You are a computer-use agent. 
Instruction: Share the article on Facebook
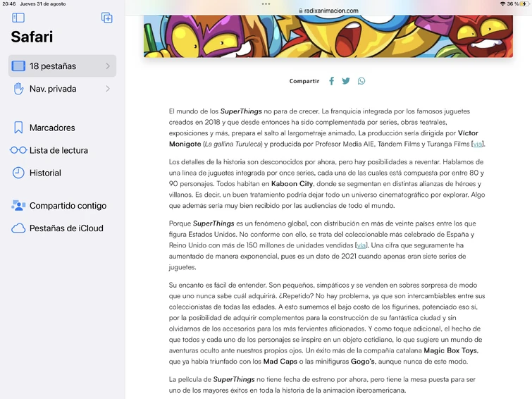(x=331, y=81)
